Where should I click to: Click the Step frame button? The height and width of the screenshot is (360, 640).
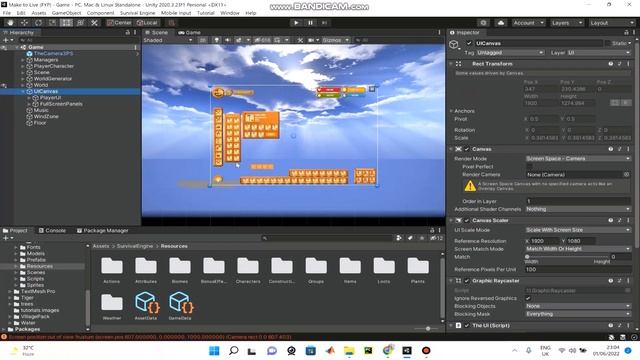324,23
